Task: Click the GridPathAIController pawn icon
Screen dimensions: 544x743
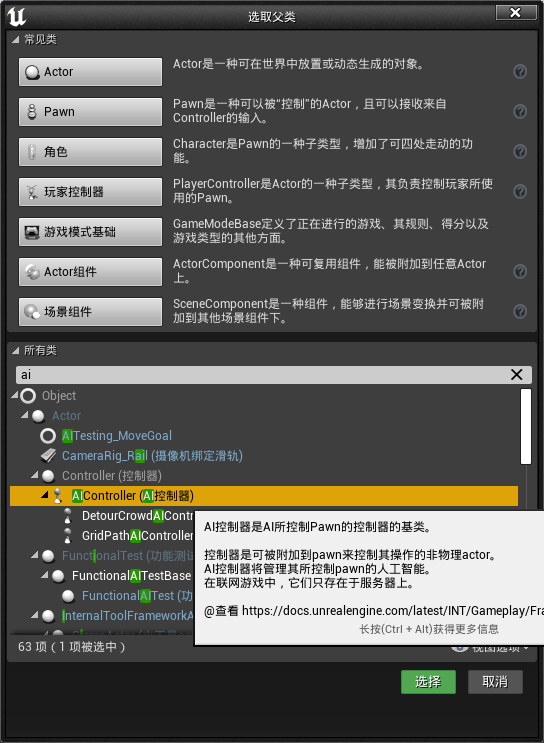Action: tap(68, 535)
